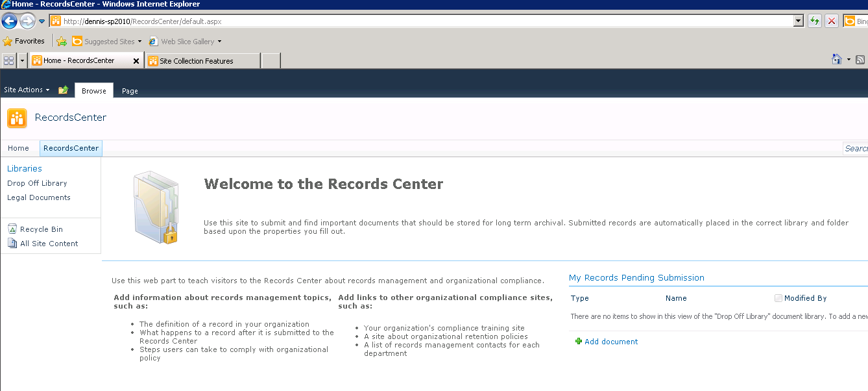The image size is (868, 391).
Task: Click the Add to Favorites star icon
Action: 62,41
